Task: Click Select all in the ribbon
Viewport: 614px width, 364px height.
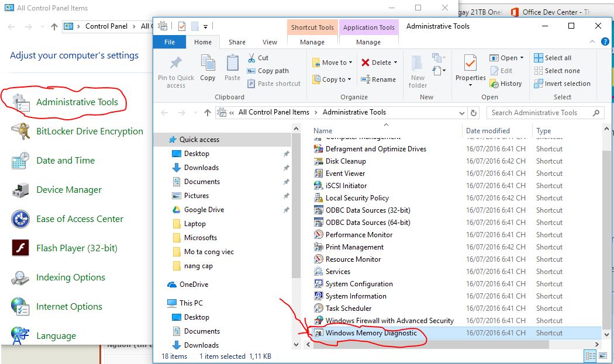Action: [553, 58]
